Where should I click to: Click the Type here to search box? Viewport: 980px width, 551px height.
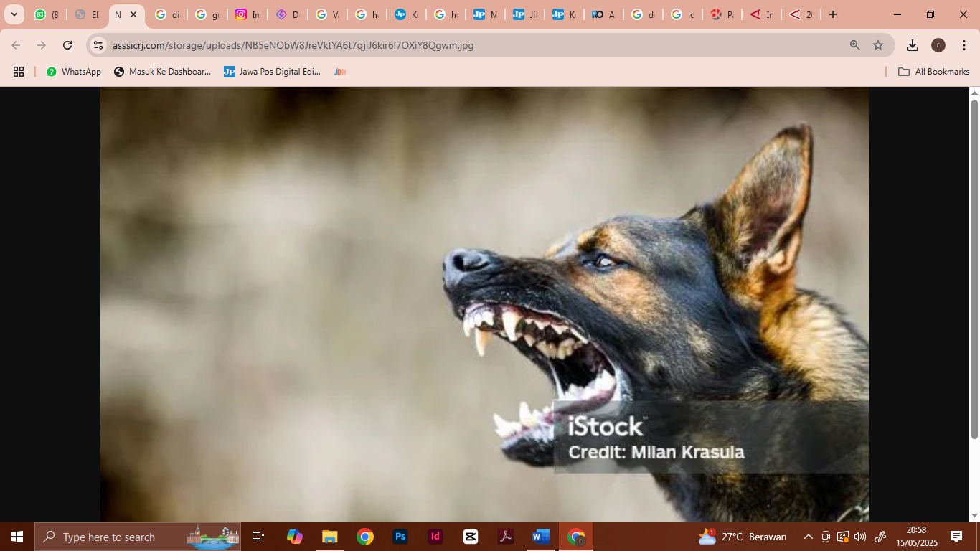138,537
